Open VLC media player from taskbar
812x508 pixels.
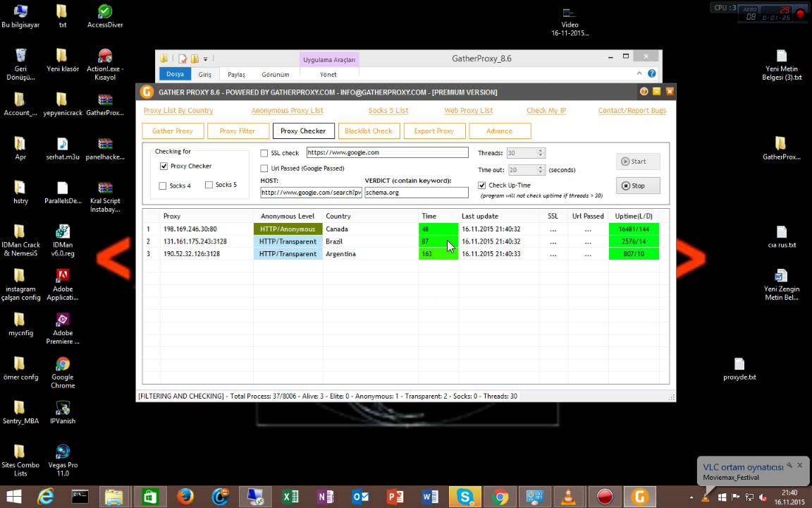(569, 497)
